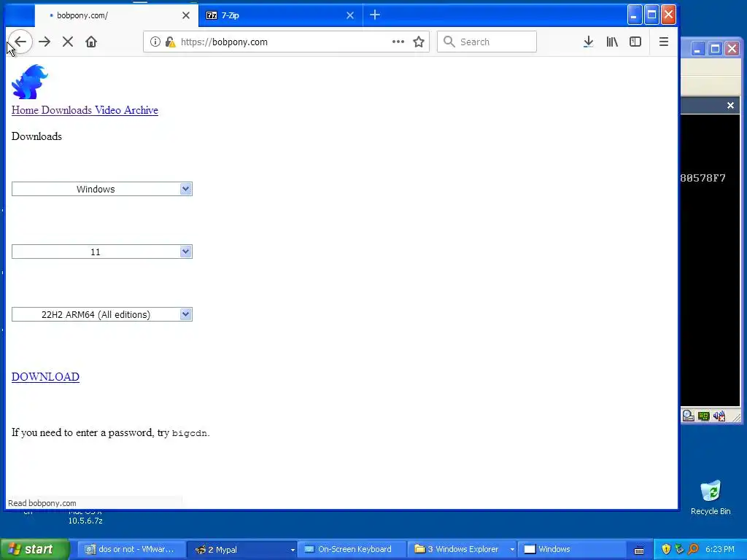Show site information icon in address bar
Viewport: 747px width, 560px height.
click(x=155, y=42)
